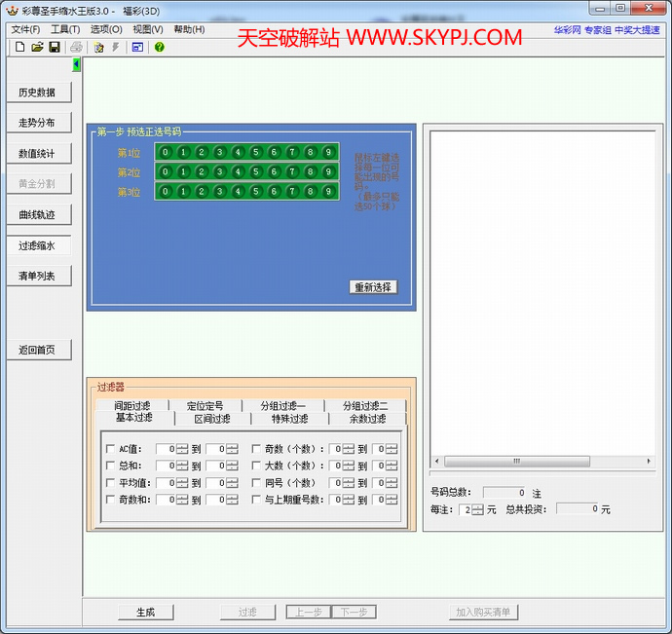Switch to the 区间过滤 tab

(x=211, y=419)
